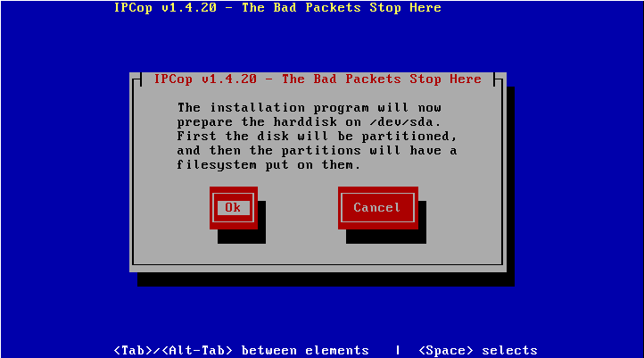Click the <Alt-Tab> hint in footer
Viewport: 644px width, 358px height.
click(x=197, y=351)
